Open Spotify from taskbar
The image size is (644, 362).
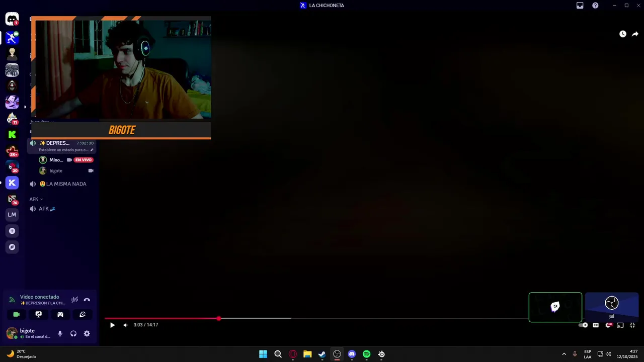367,354
